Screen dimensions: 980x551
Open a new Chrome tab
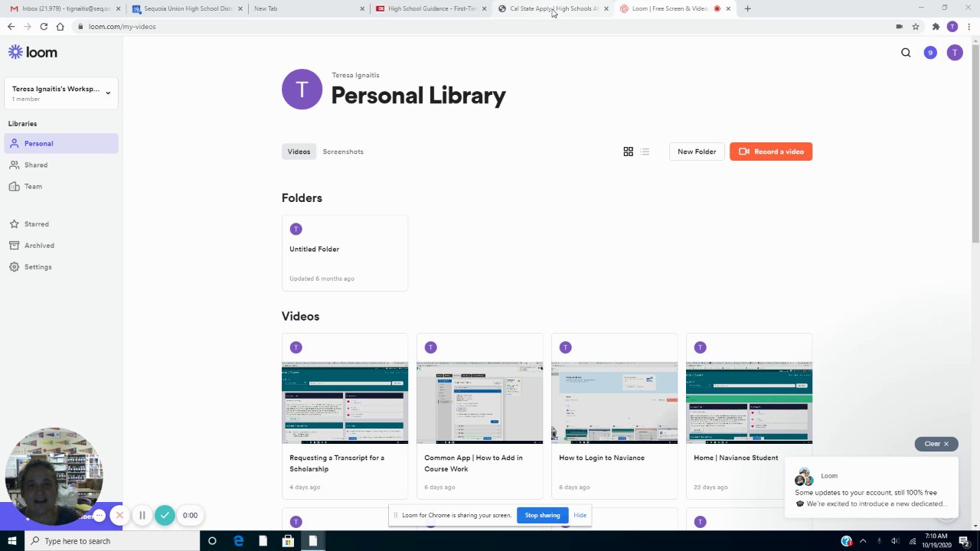coord(747,8)
